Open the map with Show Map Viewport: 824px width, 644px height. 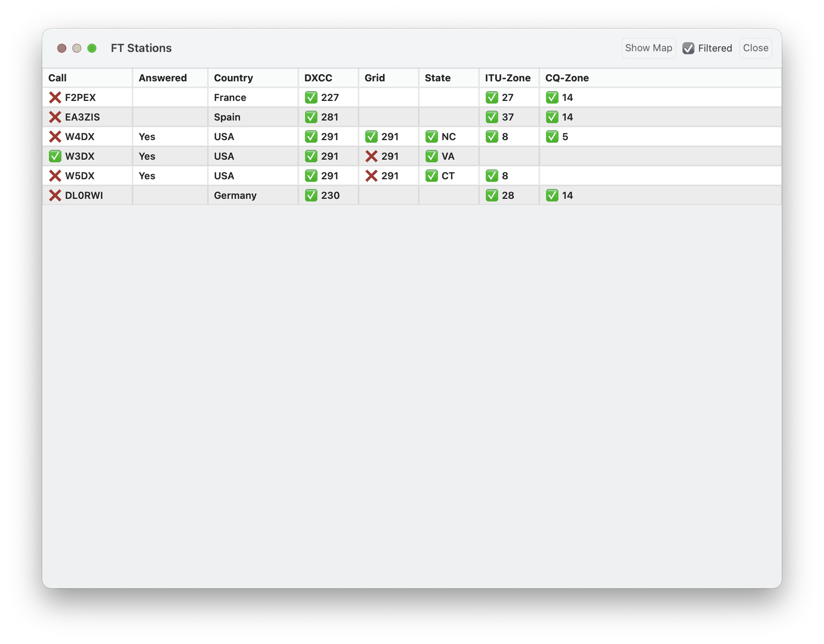tap(648, 48)
